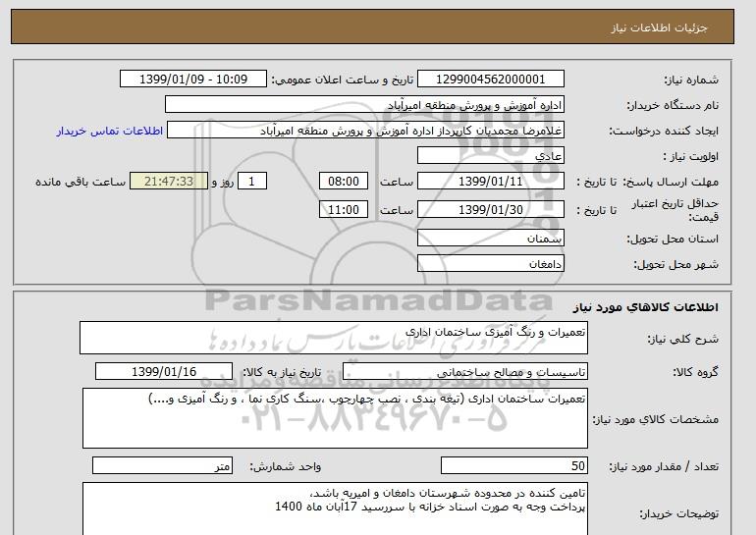Open the buyer contact info link اطلاعات تماس خریدار
Viewport: 756px width, 535px height.
109,131
